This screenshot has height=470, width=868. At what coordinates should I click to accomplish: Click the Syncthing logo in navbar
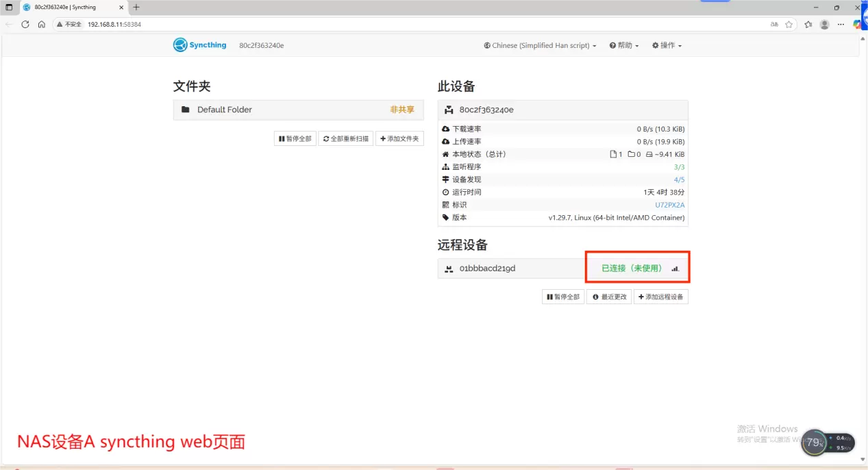(199, 45)
